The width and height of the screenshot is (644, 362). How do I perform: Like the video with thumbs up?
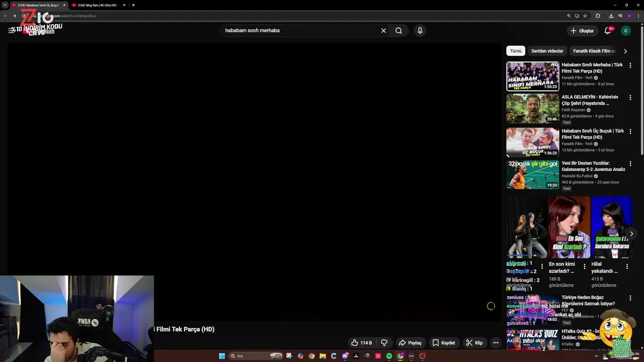point(362,343)
